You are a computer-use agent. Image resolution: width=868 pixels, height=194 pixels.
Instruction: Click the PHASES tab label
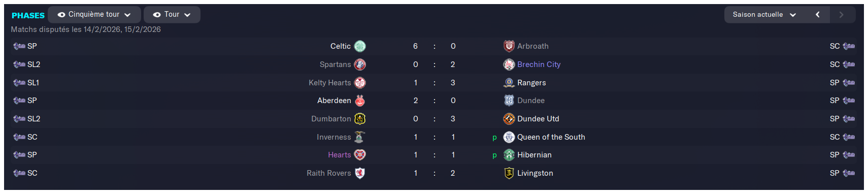coord(28,15)
